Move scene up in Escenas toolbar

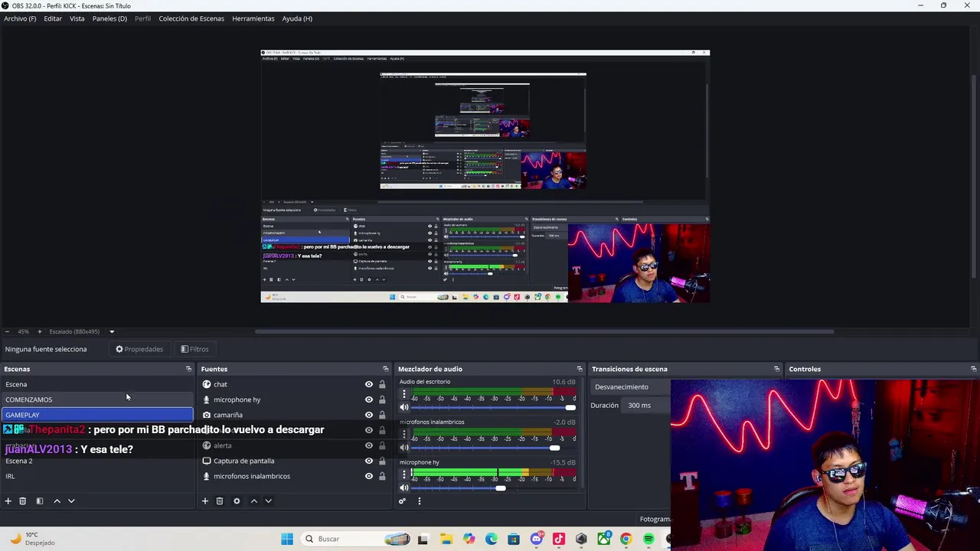[x=57, y=501]
